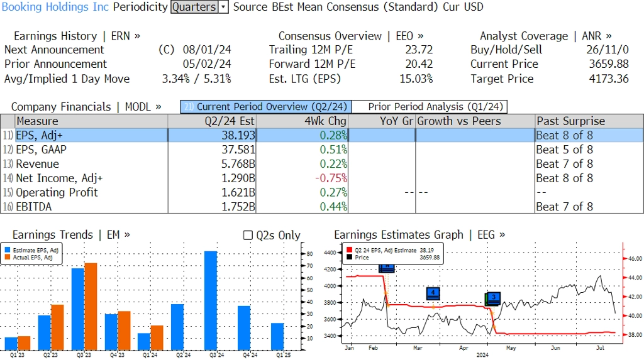Viewport: 644px width, 360px height.
Task: Click the Target Price value 4173.36
Action: click(609, 79)
